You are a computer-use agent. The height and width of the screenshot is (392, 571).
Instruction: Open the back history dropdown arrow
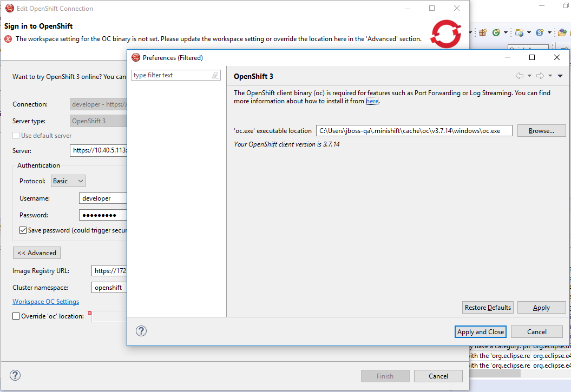click(529, 76)
